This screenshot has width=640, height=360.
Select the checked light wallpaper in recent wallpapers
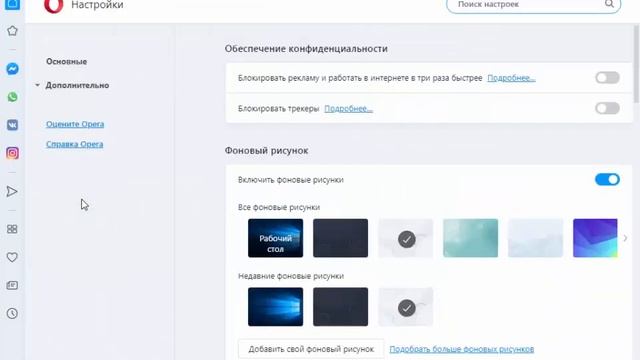pyautogui.click(x=406, y=307)
